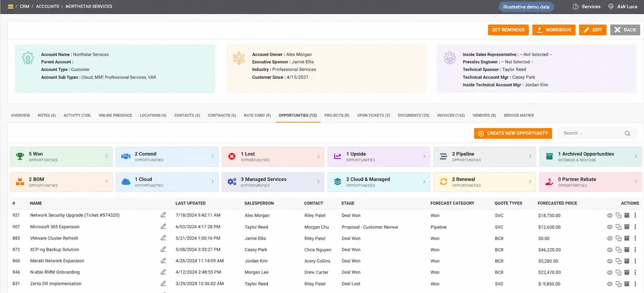Click the eye icon for XCP-ng Backup Solution

610,250
